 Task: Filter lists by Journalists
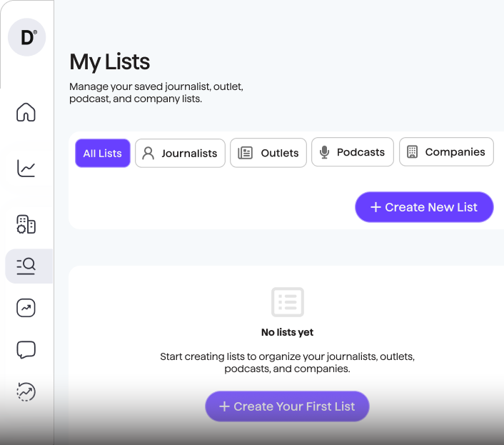point(180,153)
